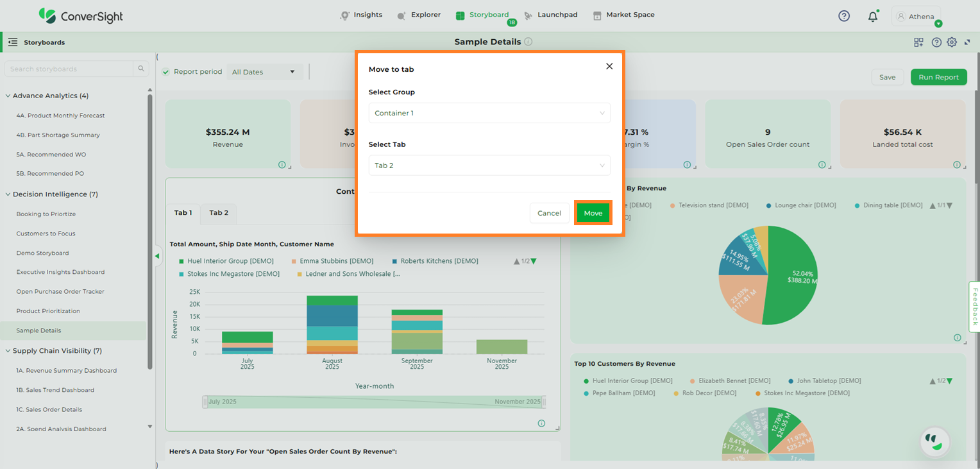Click the Move button
Viewport: 980px width, 469px height.
click(x=593, y=213)
